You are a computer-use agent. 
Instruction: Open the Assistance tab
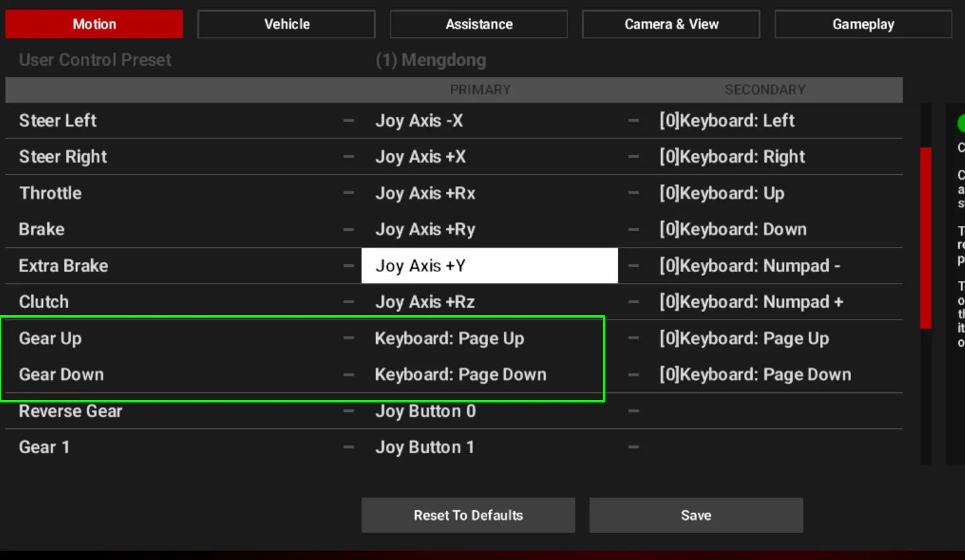479,24
